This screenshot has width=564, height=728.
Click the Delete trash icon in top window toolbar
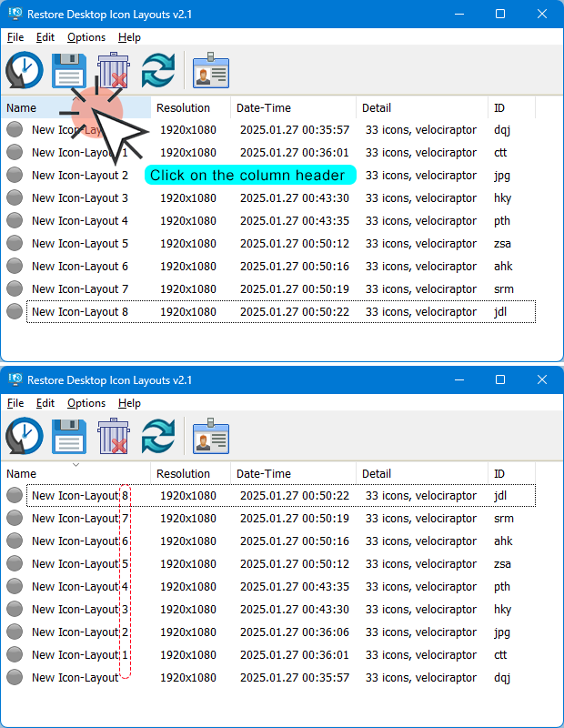coord(114,71)
